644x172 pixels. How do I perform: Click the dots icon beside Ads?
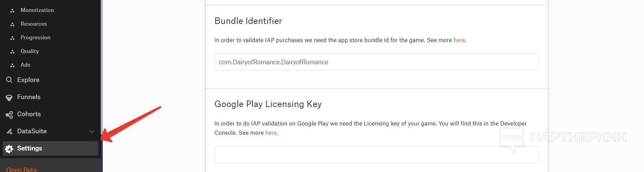tap(12, 65)
